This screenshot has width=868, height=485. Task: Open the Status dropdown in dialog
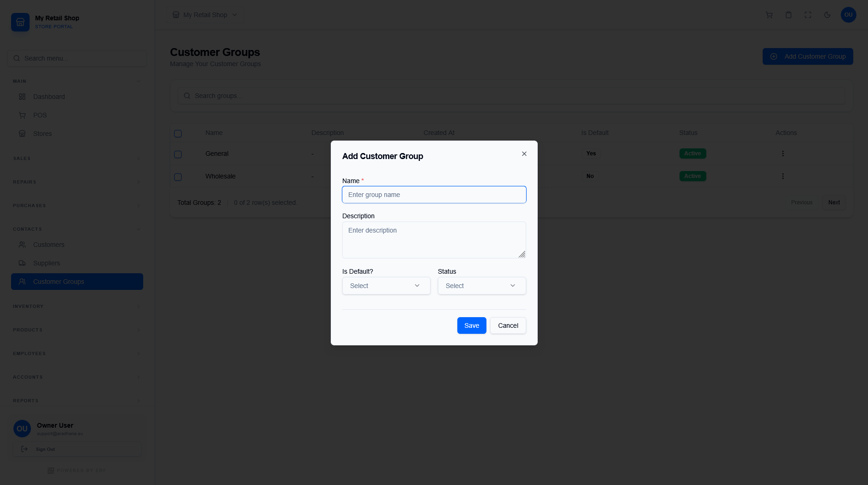click(482, 286)
